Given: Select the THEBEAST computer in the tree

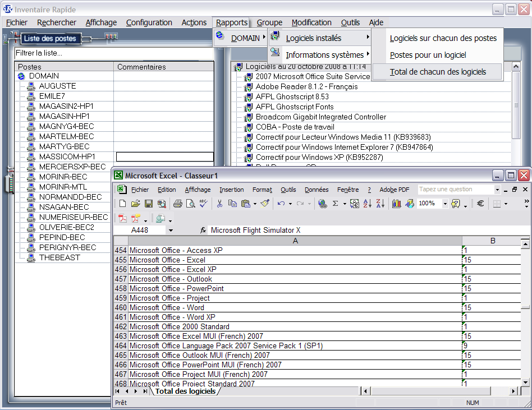Looking at the screenshot, I should click(59, 258).
